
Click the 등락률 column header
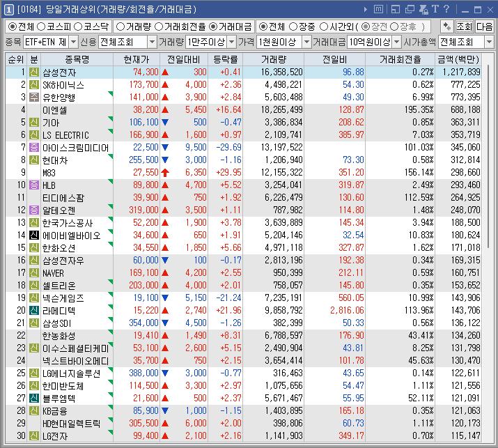tap(225, 59)
